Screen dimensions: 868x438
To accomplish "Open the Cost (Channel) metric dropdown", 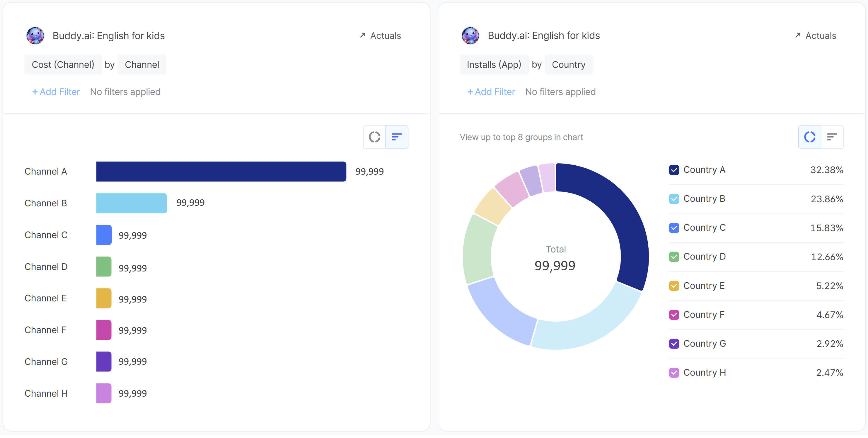I will click(63, 65).
